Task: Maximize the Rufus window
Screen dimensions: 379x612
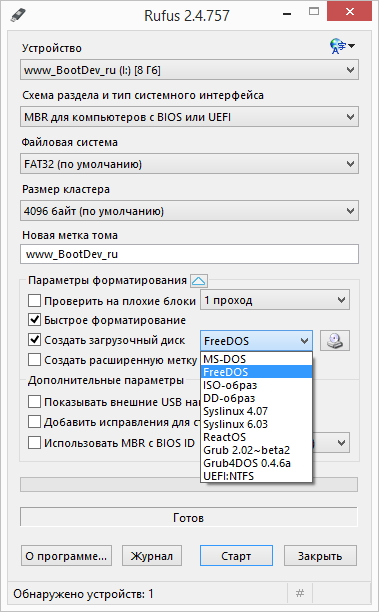Action: (314, 12)
